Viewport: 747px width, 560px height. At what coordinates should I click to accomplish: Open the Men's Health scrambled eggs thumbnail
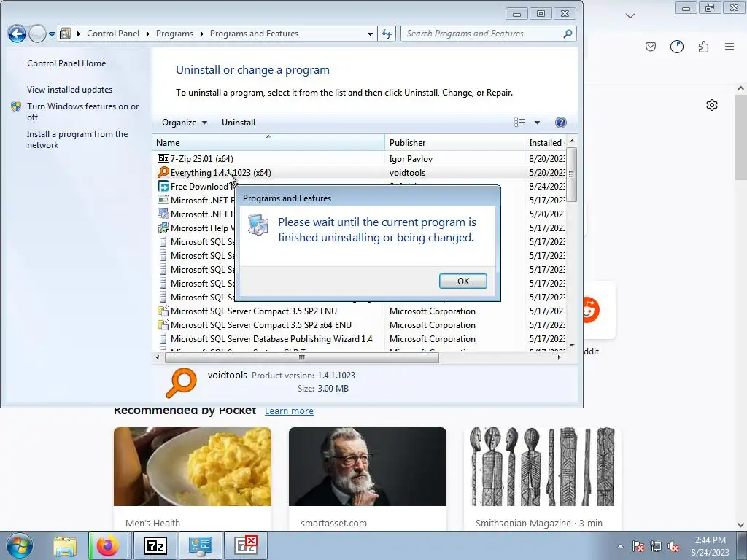[193, 467]
